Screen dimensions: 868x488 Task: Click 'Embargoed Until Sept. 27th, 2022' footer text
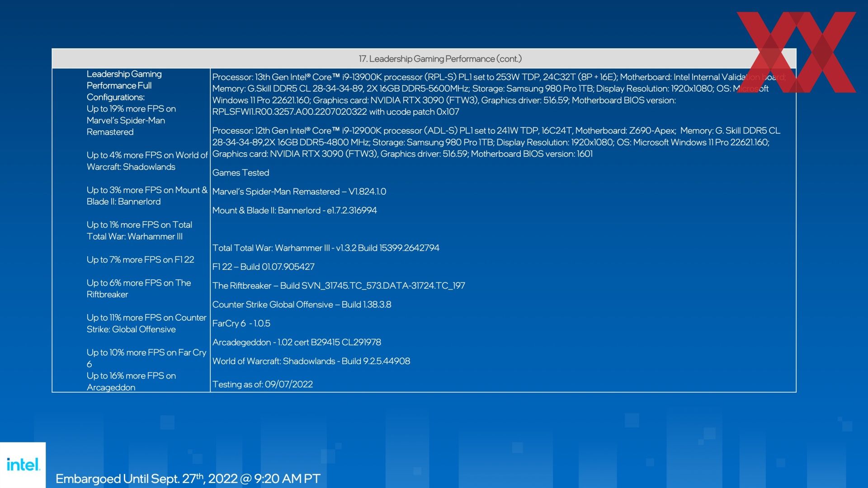coord(188,479)
